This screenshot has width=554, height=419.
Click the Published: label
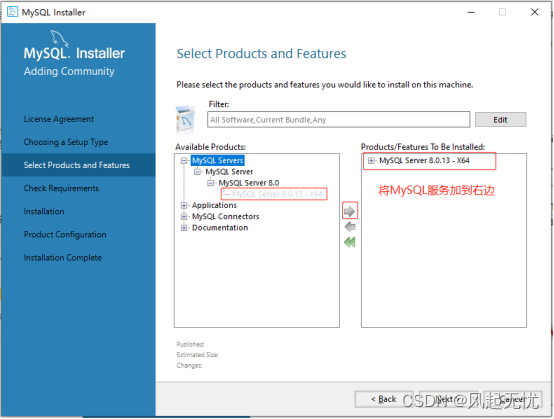[190, 344]
